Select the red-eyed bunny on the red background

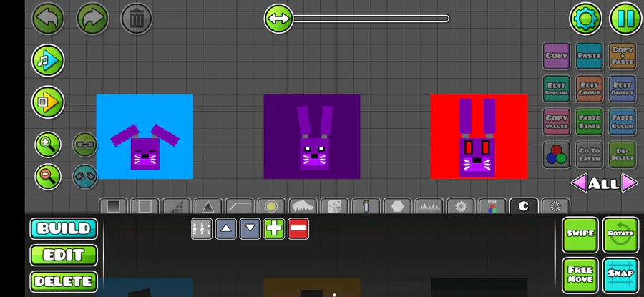[479, 137]
